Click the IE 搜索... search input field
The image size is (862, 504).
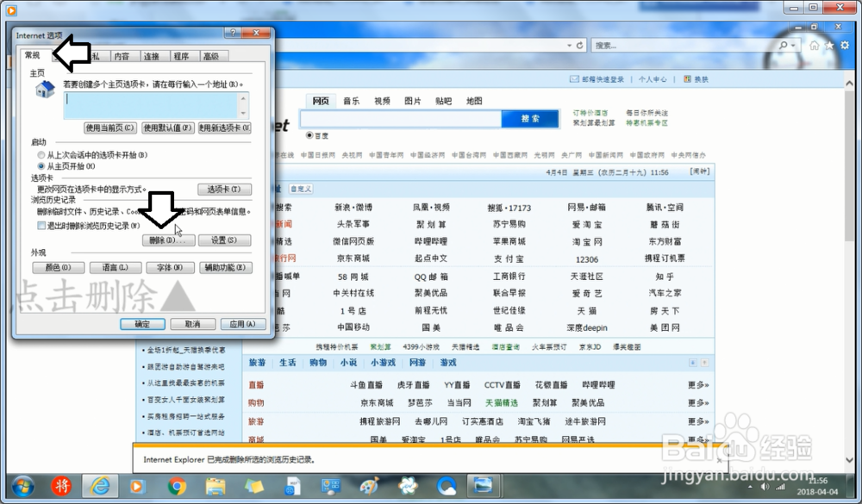684,46
